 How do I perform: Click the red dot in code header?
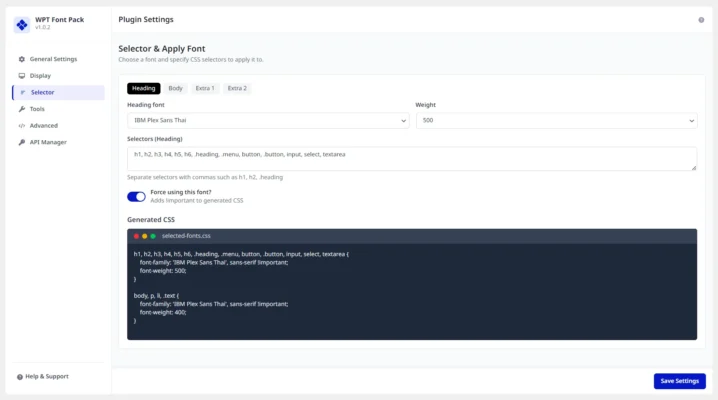pyautogui.click(x=136, y=236)
